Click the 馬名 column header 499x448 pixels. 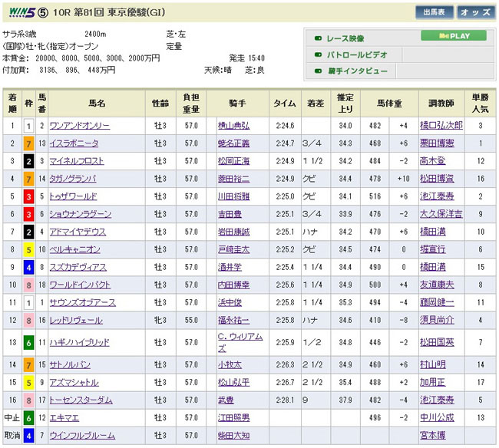[97, 102]
